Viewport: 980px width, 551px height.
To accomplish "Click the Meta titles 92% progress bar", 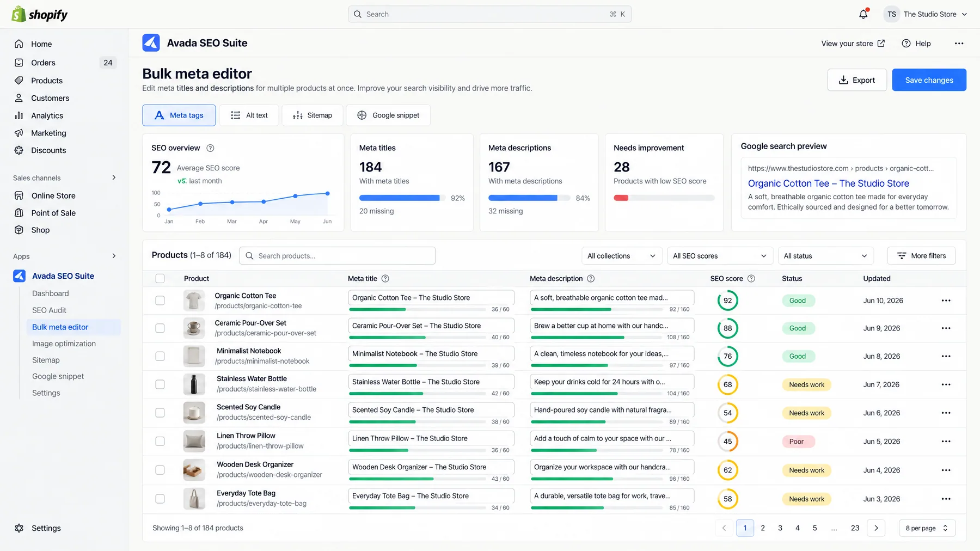I will click(402, 198).
